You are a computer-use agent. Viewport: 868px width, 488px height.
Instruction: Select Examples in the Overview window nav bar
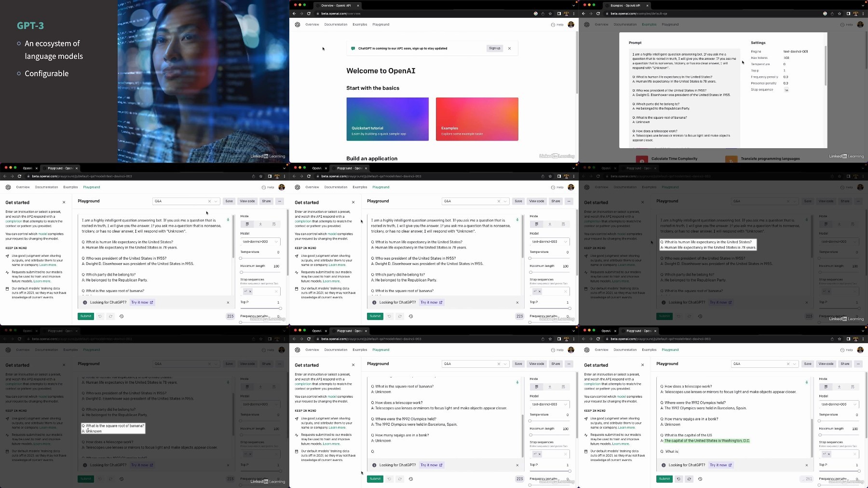(360, 25)
